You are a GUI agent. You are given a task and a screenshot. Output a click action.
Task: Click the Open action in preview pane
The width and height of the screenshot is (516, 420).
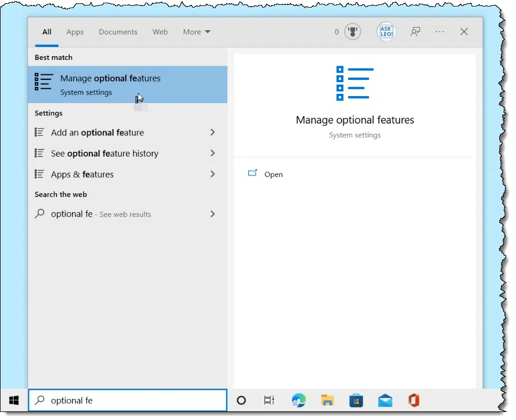[274, 174]
